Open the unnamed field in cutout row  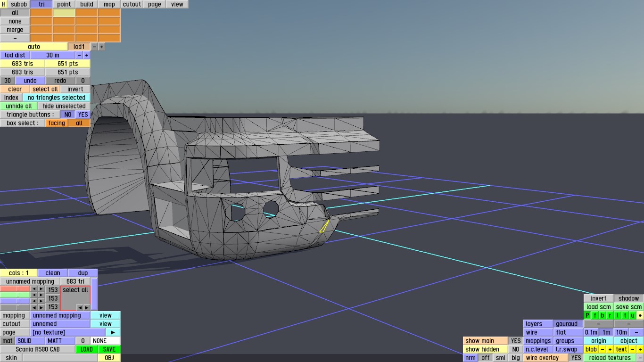(x=60, y=324)
